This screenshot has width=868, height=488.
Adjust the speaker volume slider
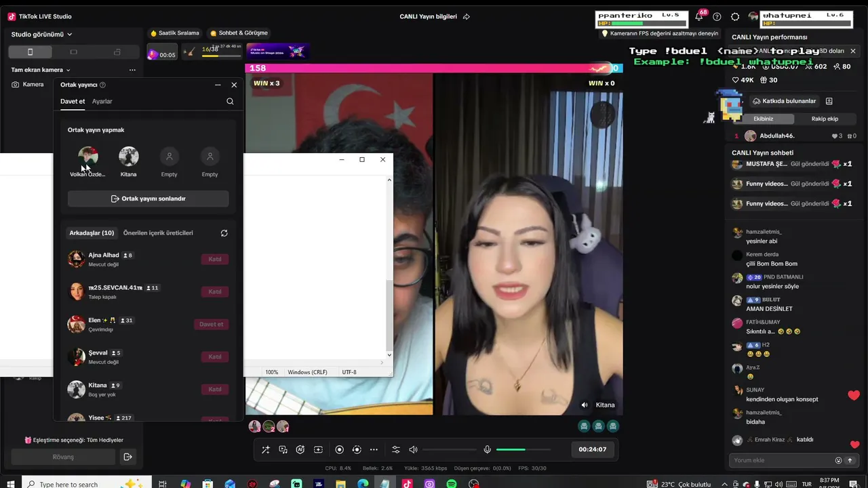(450, 449)
